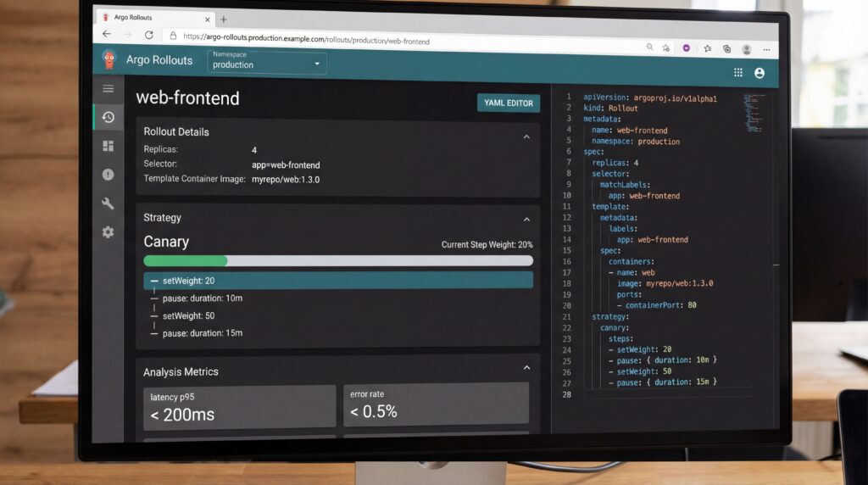
Task: Open the user account icon in header
Action: [759, 73]
